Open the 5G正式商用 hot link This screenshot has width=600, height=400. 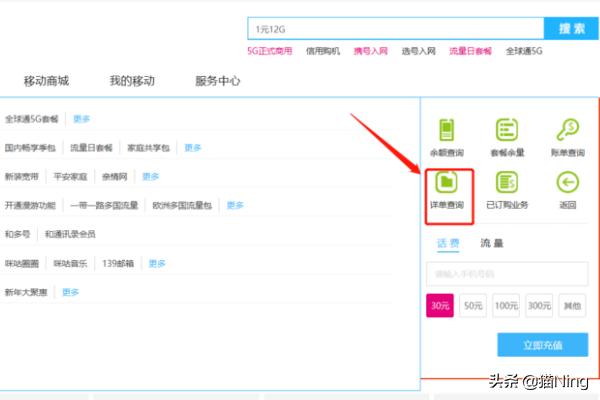point(270,51)
